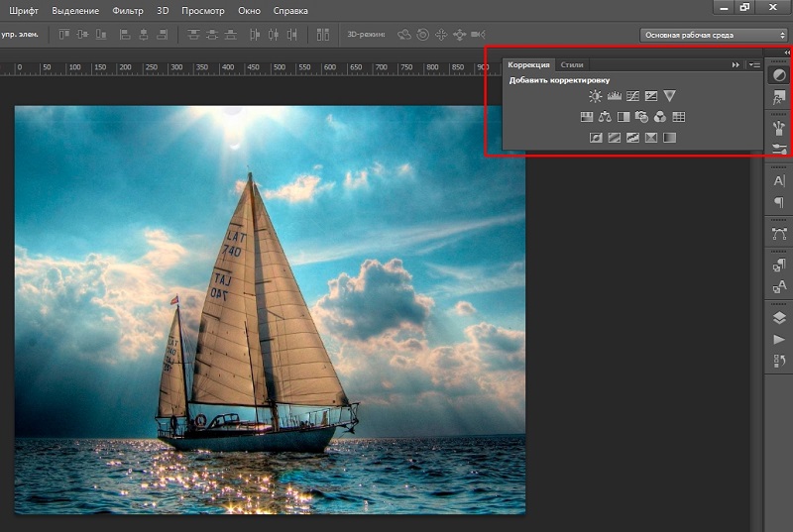
Task: Open Коррекция panel flyout menu
Action: point(754,64)
